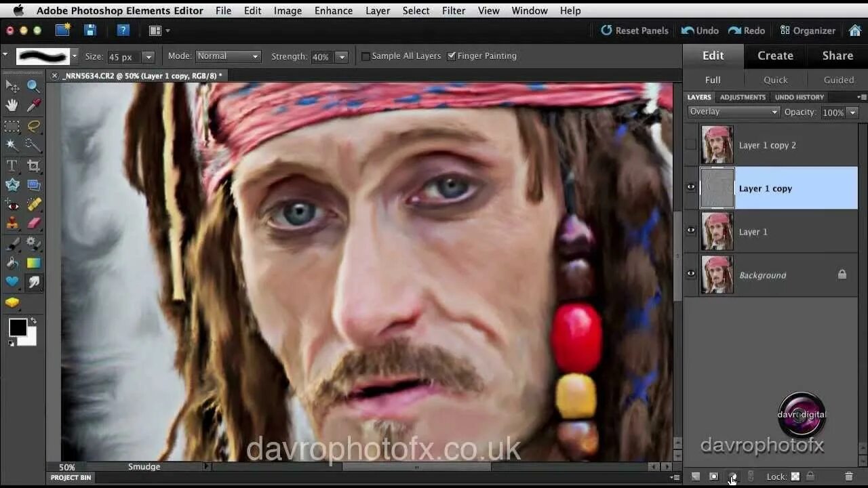Open the Layers panel options menu

(861, 97)
